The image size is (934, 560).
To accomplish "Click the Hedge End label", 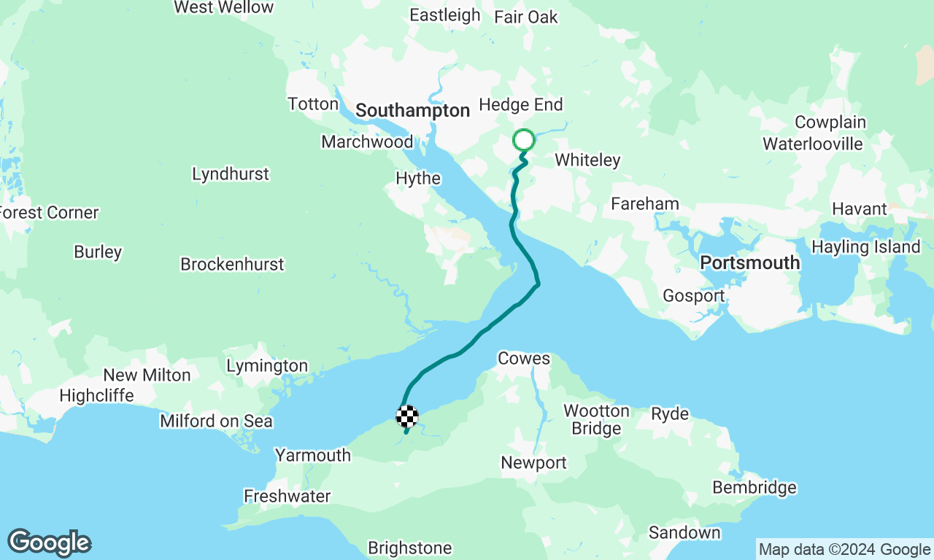I will 521,105.
